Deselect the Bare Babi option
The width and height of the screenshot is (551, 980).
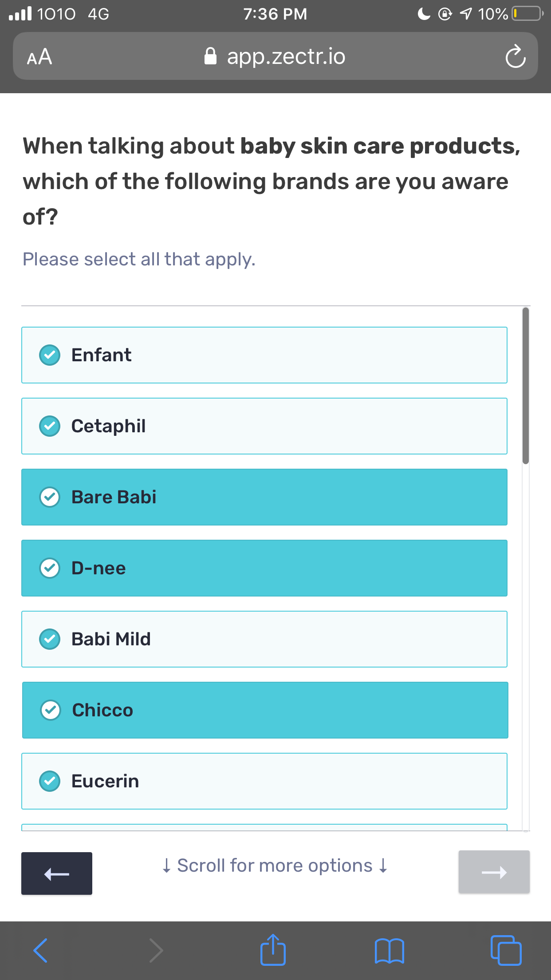(264, 497)
